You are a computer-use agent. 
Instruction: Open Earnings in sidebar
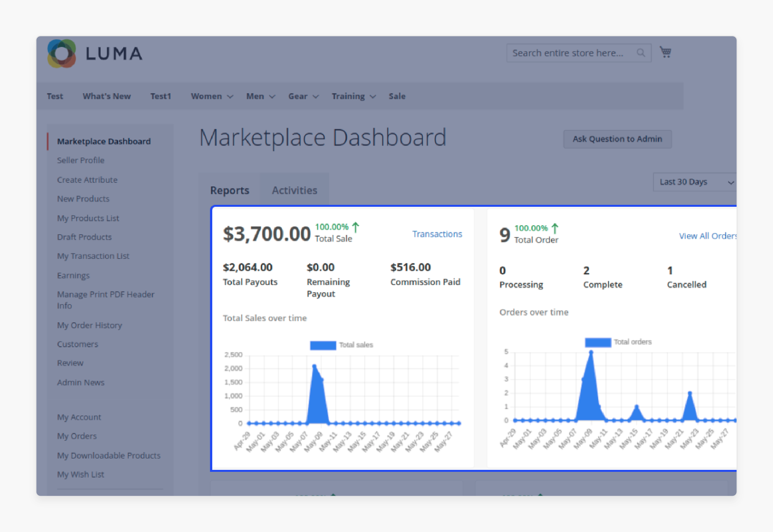coord(73,275)
